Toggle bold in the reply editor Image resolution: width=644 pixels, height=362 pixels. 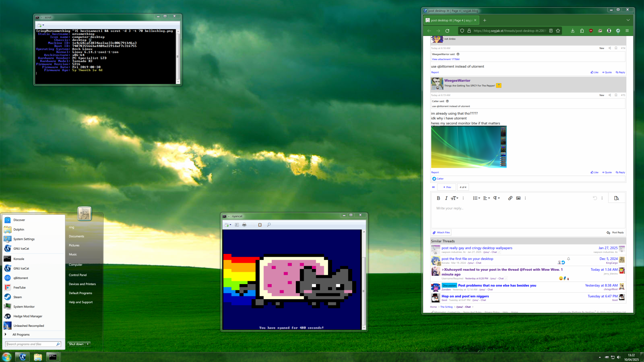click(x=438, y=198)
